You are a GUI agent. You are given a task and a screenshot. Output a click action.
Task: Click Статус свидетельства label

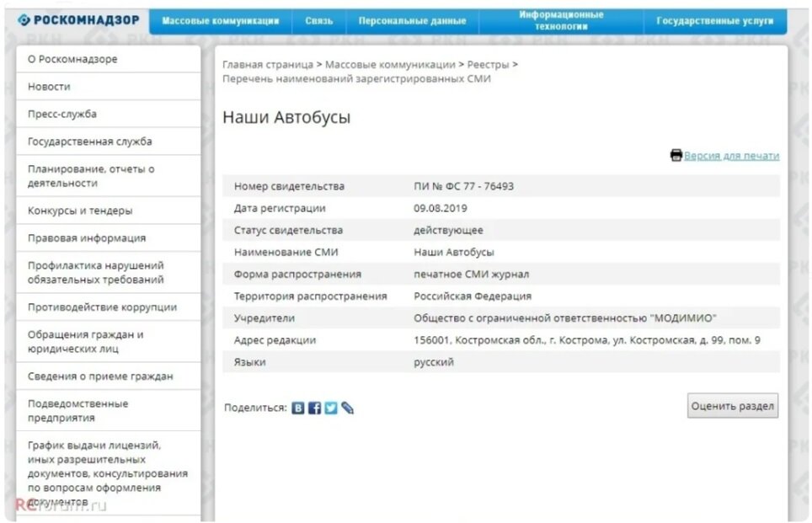click(x=288, y=231)
